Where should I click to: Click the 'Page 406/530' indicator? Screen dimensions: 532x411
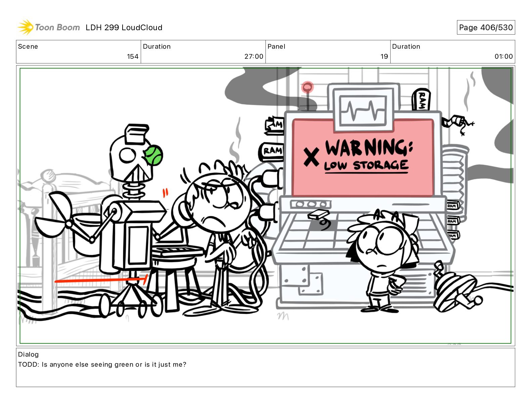[x=486, y=28]
